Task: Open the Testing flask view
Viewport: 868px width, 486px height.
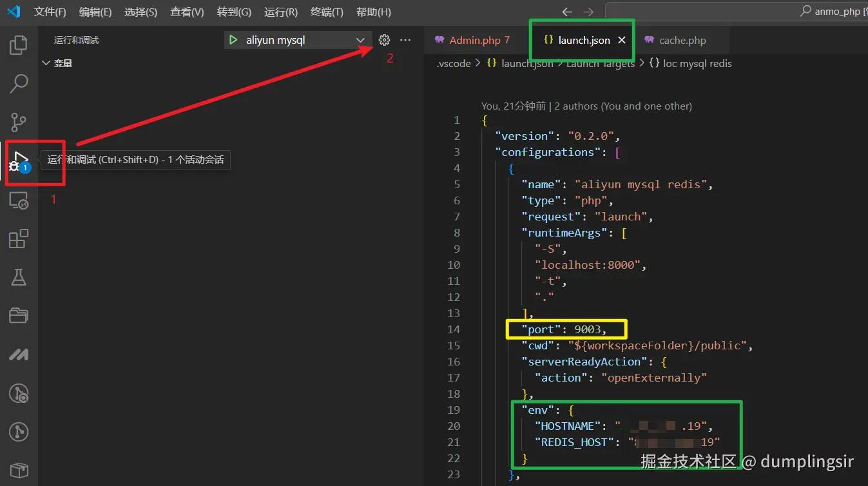Action: click(x=19, y=277)
